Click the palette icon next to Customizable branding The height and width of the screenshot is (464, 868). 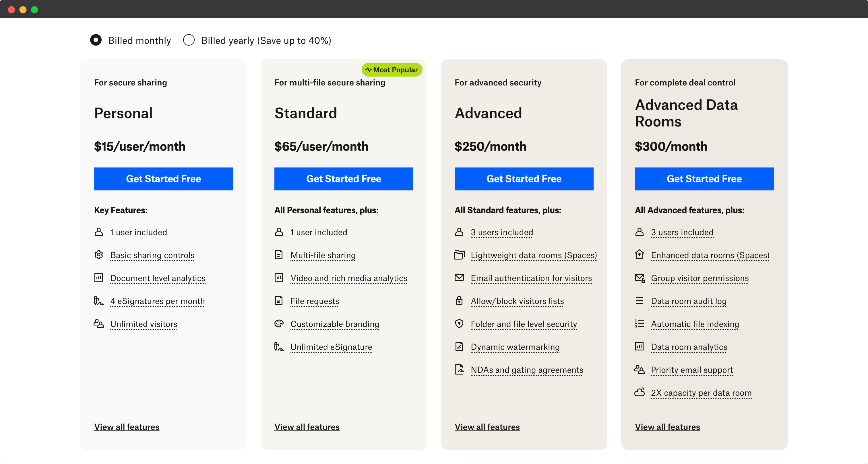tap(279, 323)
